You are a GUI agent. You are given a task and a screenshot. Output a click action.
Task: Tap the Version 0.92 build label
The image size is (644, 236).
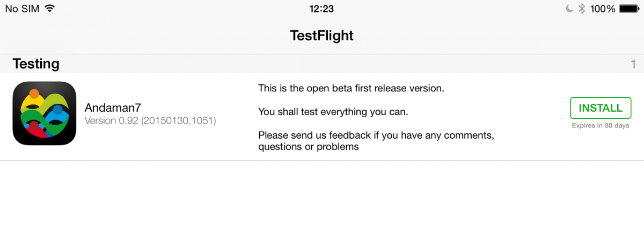[x=150, y=121]
